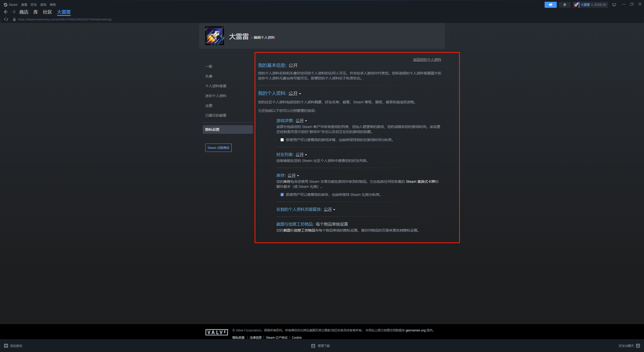Screen dimensions: 644x352
Task: Click the download icon beside 管理下载
Action: click(313, 346)
